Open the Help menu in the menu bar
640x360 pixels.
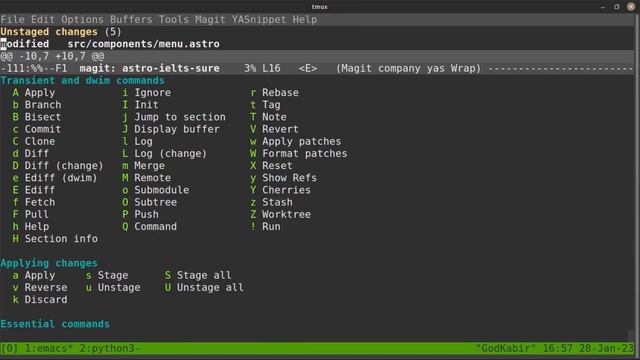point(304,20)
